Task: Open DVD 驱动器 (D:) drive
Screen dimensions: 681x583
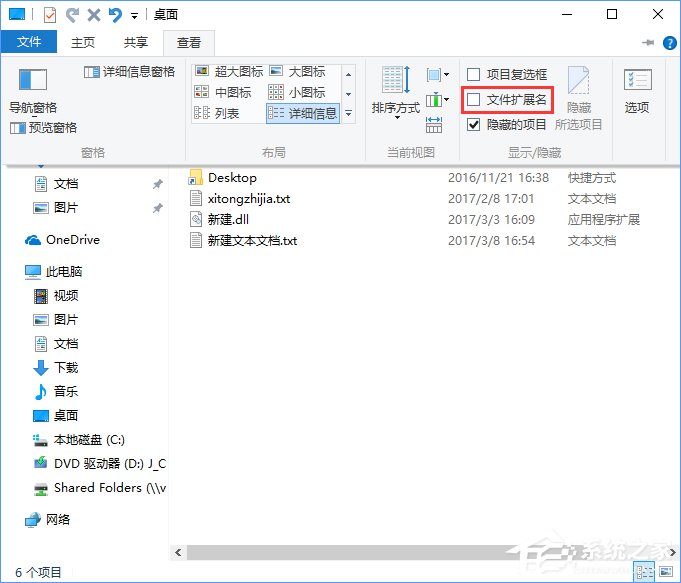Action: click(99, 464)
